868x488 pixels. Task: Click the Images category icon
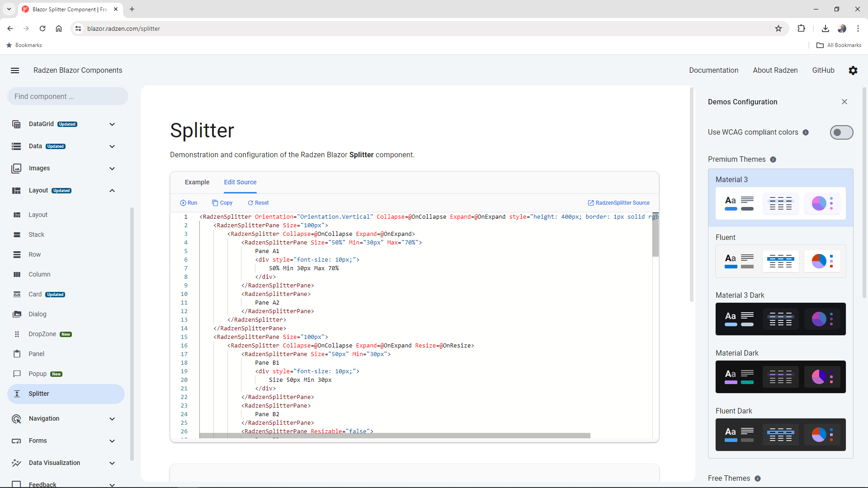[16, 169]
